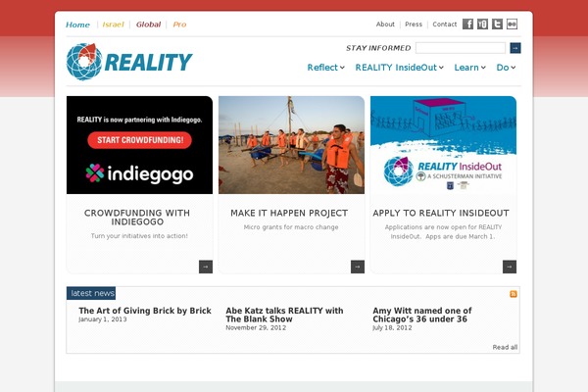The height and width of the screenshot is (392, 588).
Task: Open the Flickr social icon
Action: tap(512, 24)
